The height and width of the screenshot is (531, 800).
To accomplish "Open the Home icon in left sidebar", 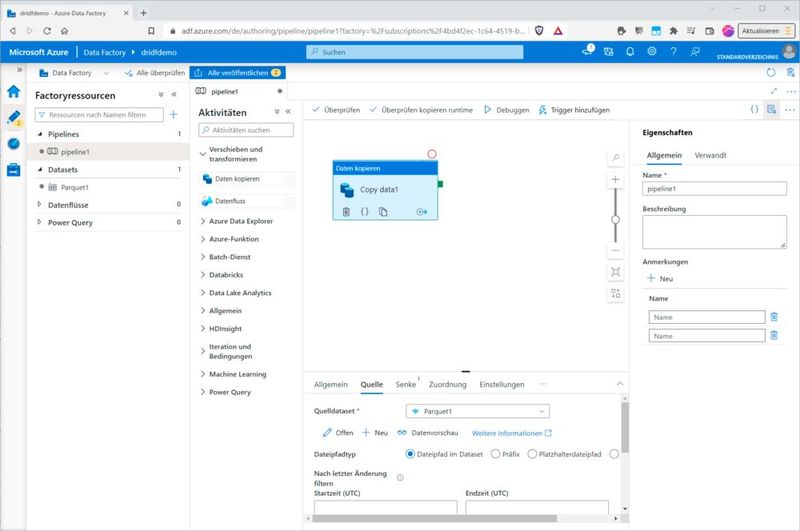I will click(x=14, y=91).
